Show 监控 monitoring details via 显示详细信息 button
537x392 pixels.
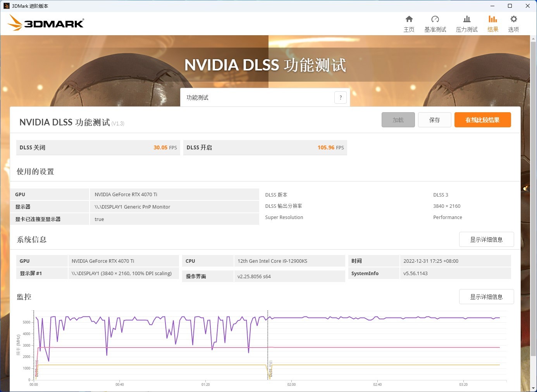pyautogui.click(x=486, y=296)
